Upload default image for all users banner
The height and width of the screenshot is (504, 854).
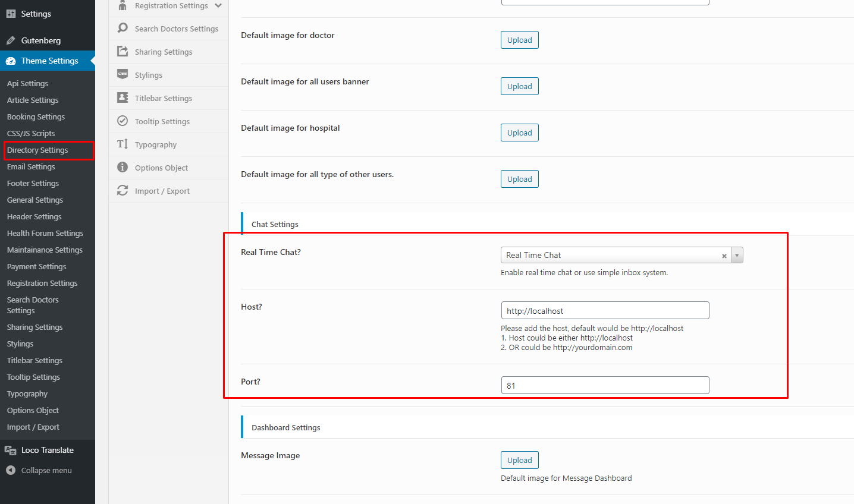(520, 86)
